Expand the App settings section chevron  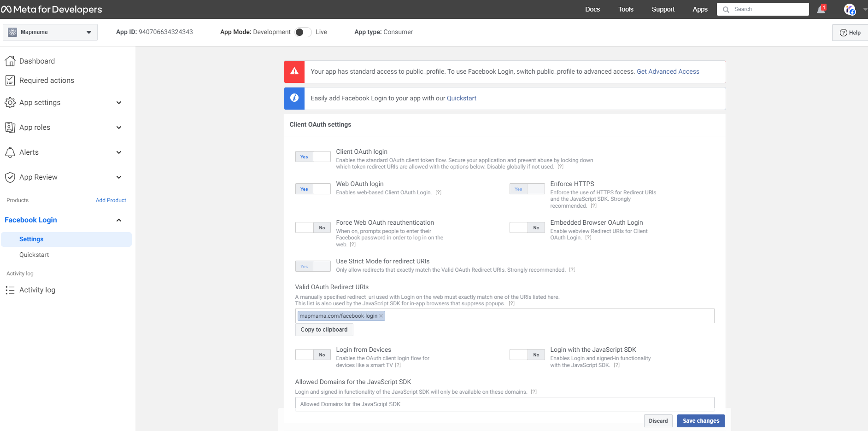tap(119, 103)
